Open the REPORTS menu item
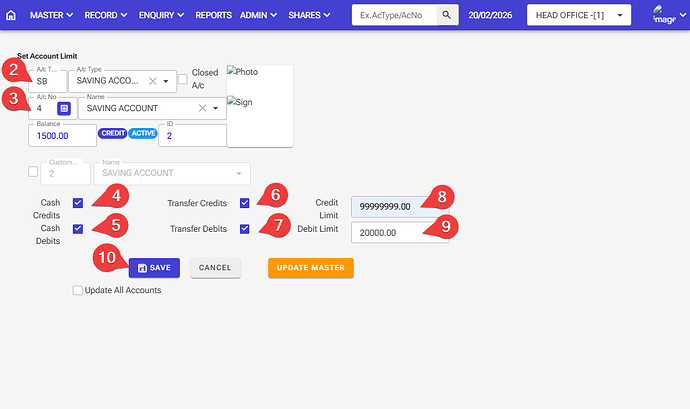 click(214, 16)
